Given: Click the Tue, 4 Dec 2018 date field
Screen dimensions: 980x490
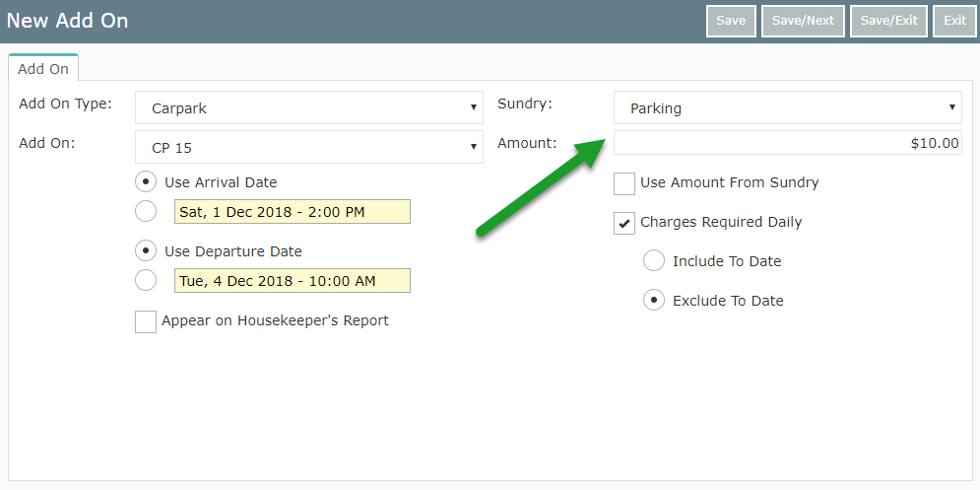Looking at the screenshot, I should [293, 280].
